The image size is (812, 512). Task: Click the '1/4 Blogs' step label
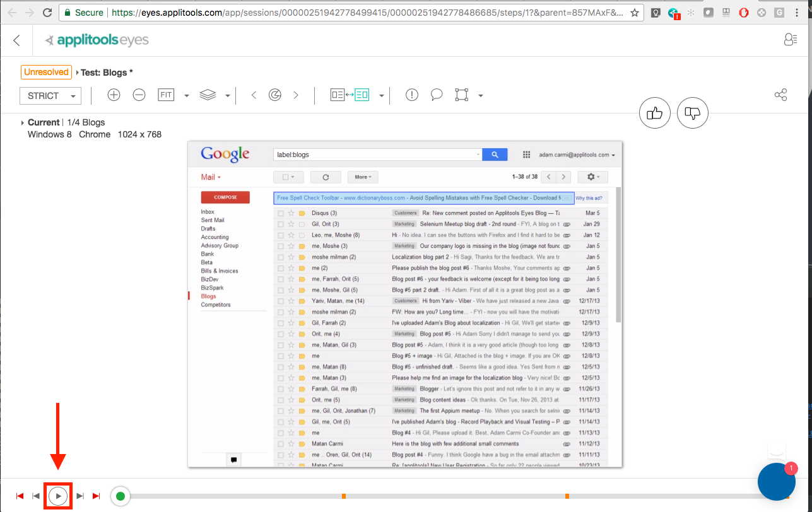(86, 122)
